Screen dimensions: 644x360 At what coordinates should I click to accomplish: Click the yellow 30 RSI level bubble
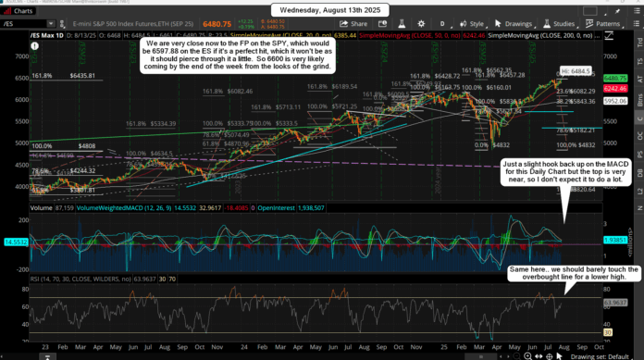coord(608,332)
